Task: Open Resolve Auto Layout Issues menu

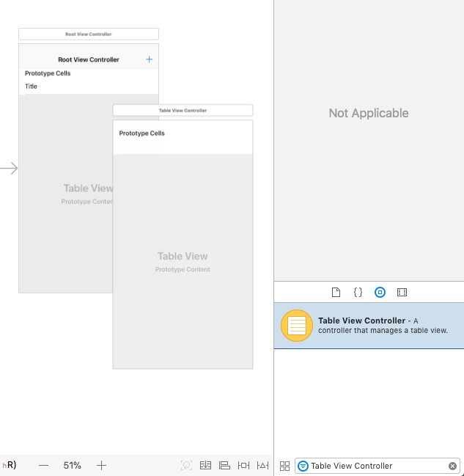Action: tap(263, 466)
